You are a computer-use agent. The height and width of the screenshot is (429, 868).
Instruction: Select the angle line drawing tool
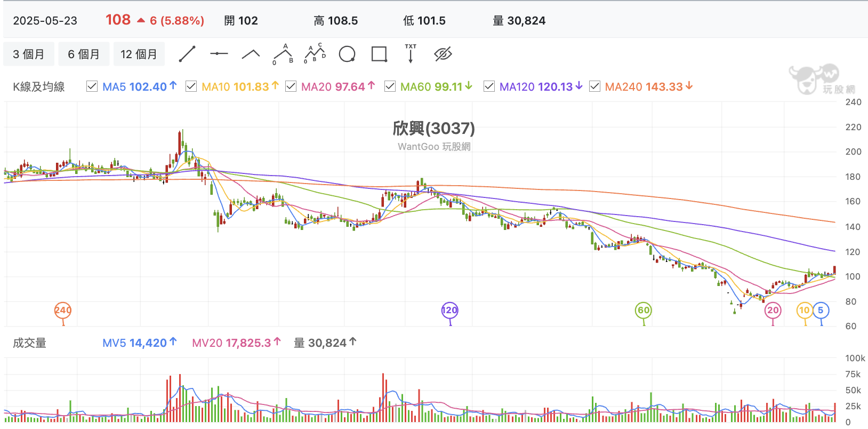click(x=251, y=54)
